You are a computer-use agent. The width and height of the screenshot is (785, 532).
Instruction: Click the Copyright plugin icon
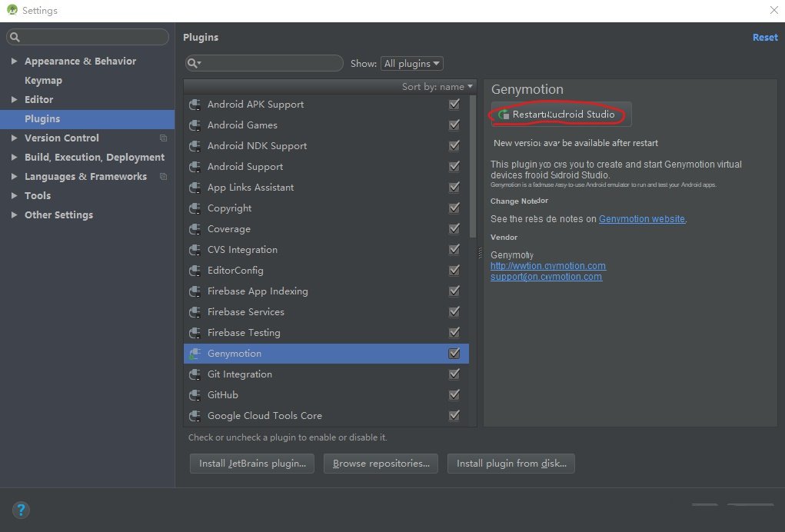click(x=195, y=208)
